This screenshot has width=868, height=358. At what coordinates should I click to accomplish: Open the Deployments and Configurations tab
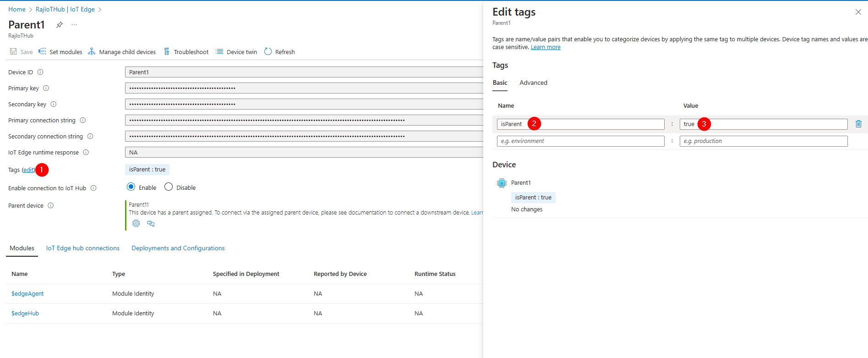178,248
